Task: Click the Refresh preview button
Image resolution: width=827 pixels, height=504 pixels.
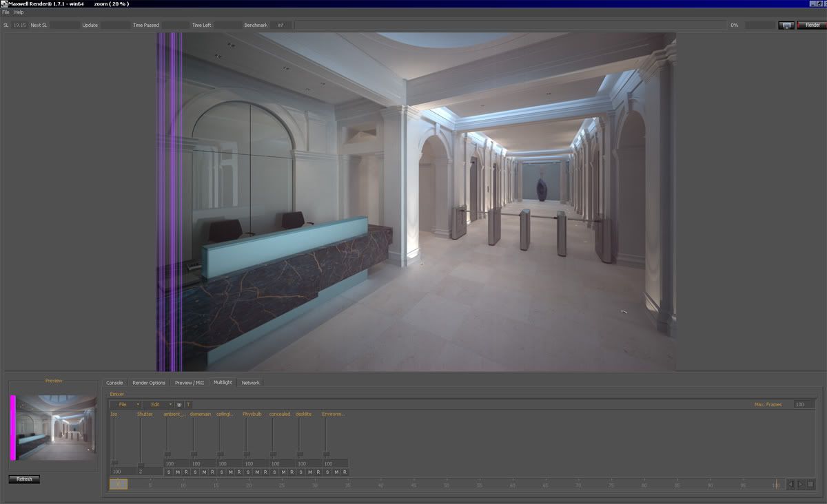Action: (x=24, y=479)
